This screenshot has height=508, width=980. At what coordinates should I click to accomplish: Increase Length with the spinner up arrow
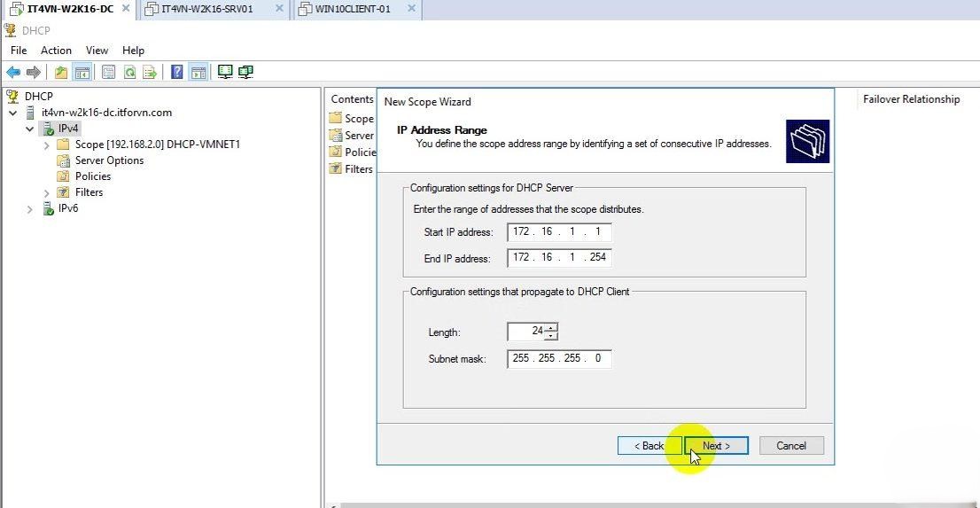click(x=550, y=327)
